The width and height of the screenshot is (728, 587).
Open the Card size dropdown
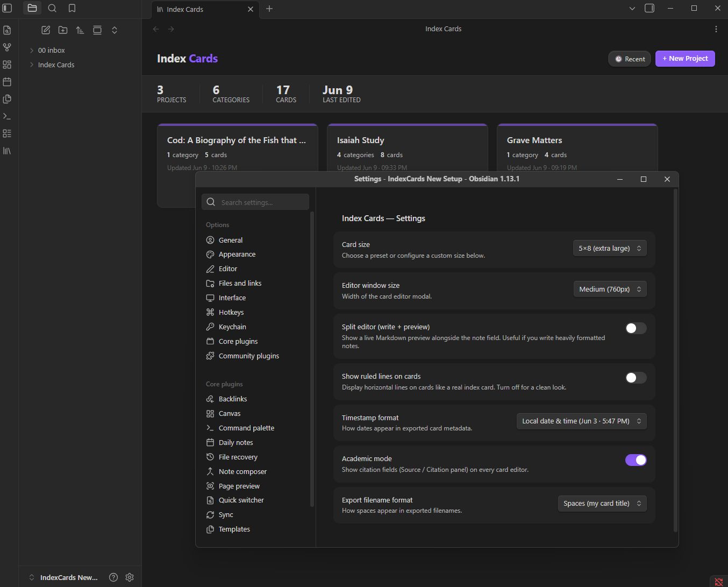[x=610, y=248]
